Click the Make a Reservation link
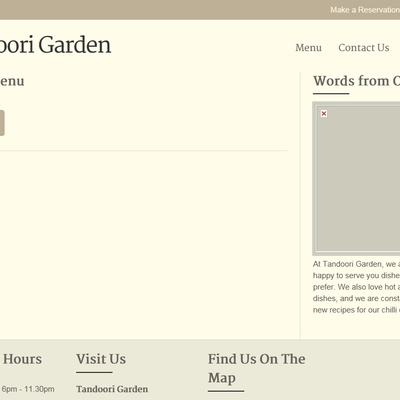 (x=365, y=10)
